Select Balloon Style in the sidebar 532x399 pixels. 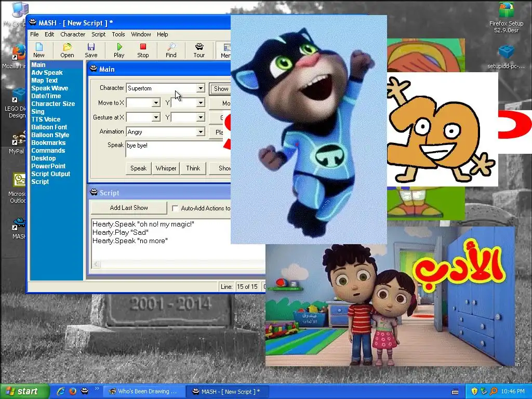50,135
